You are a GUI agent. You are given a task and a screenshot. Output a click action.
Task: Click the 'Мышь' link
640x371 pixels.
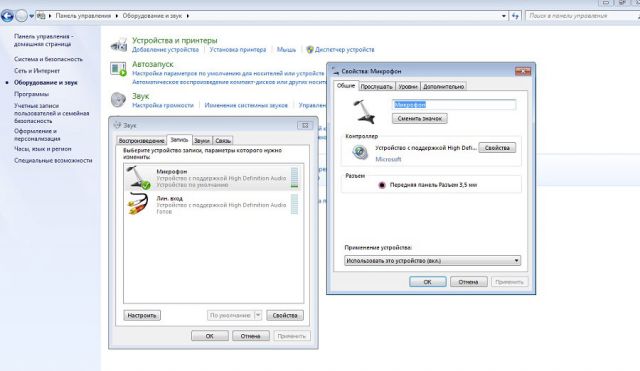click(x=286, y=49)
